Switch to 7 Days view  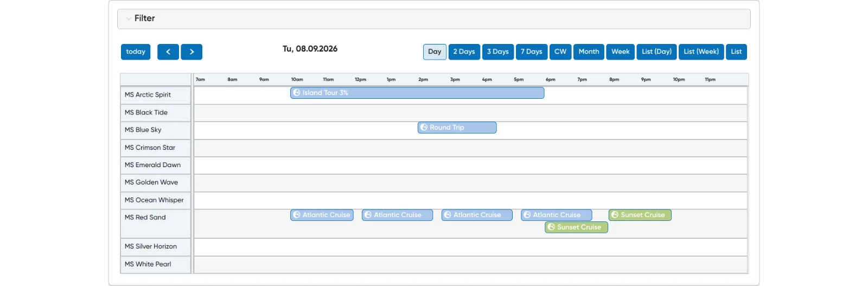(x=532, y=52)
